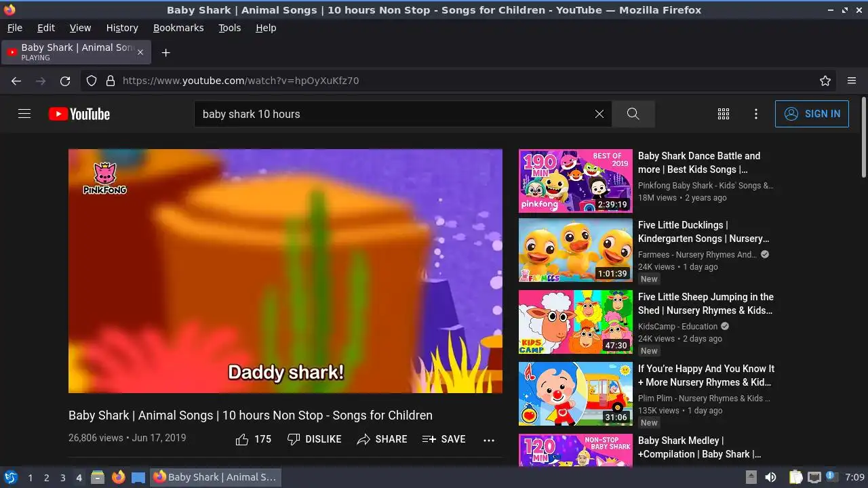The image size is (868, 488).
Task: Open the Bookmarks menu
Action: coord(178,28)
